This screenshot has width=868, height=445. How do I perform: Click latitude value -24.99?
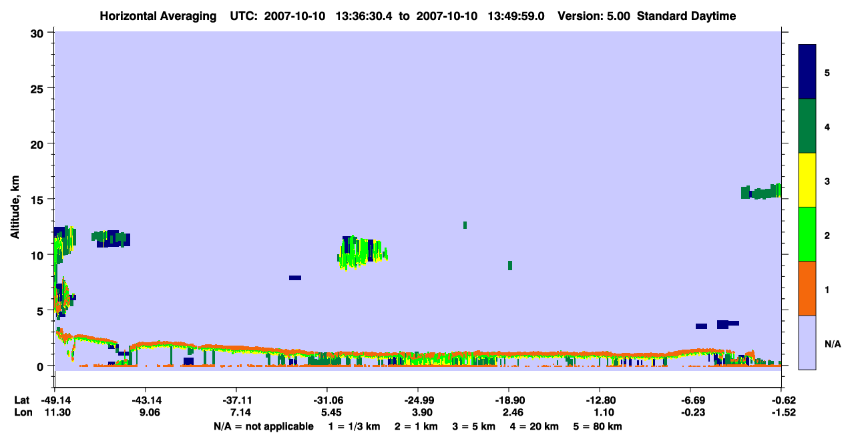[418, 400]
